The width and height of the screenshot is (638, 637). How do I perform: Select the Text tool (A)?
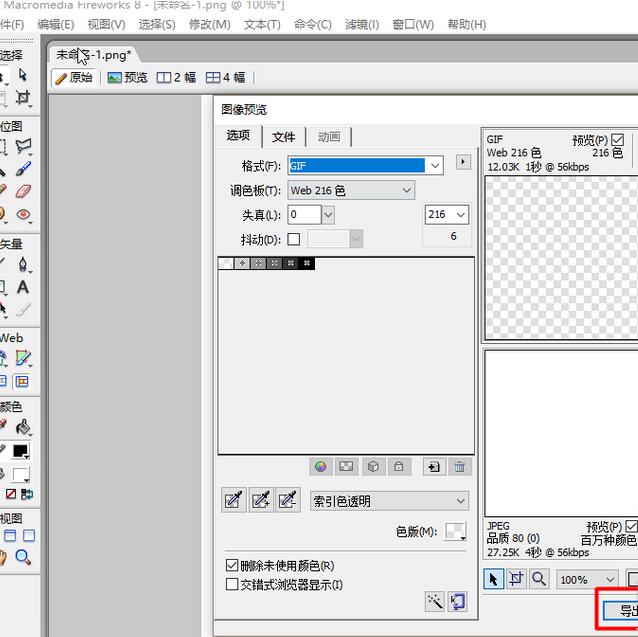tap(23, 287)
